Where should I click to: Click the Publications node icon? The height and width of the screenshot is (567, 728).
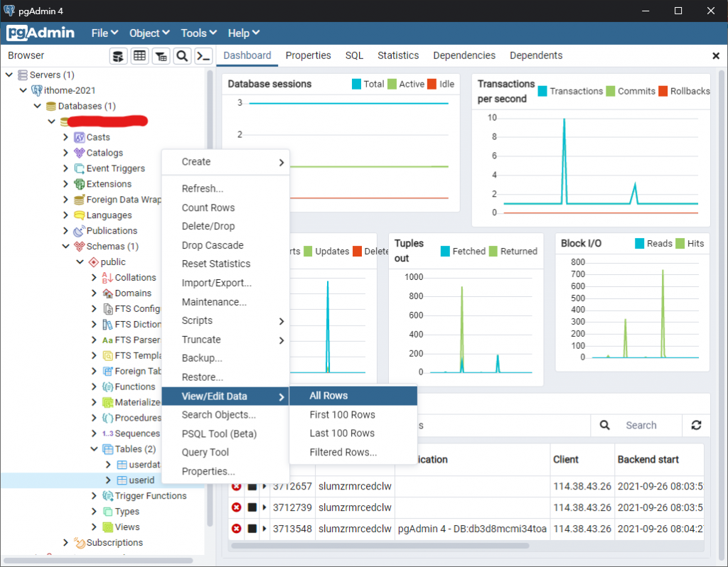point(80,231)
